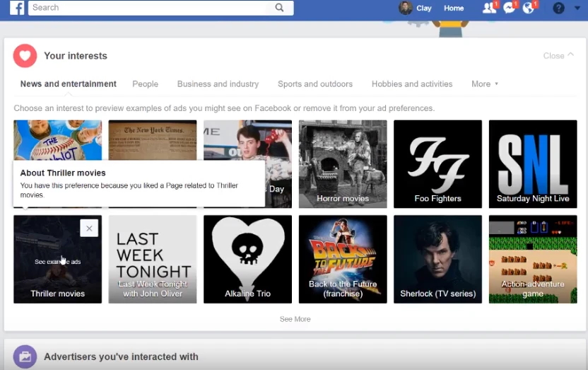Select the News and entertainment tab
588x370 pixels.
(69, 84)
